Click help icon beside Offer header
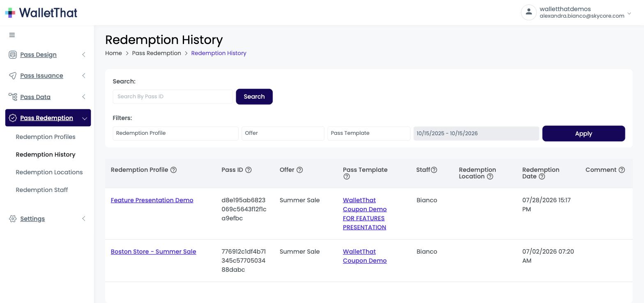This screenshot has width=644, height=303. click(x=300, y=170)
